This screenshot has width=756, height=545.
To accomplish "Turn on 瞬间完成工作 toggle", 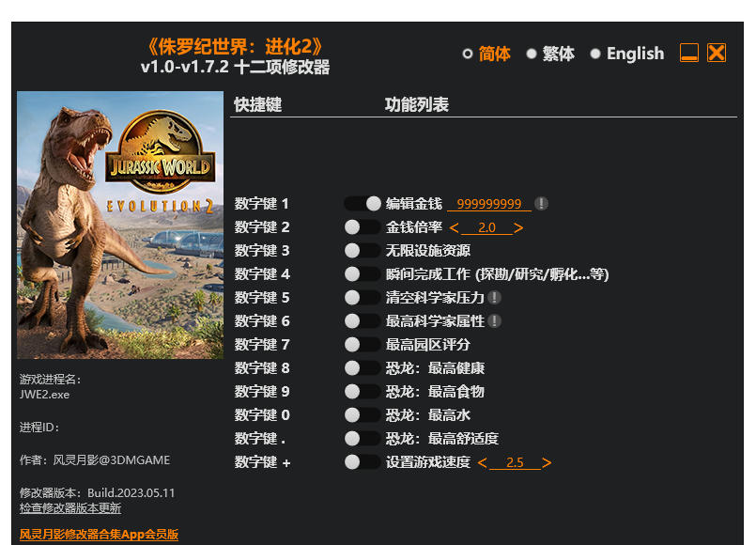I will (363, 274).
